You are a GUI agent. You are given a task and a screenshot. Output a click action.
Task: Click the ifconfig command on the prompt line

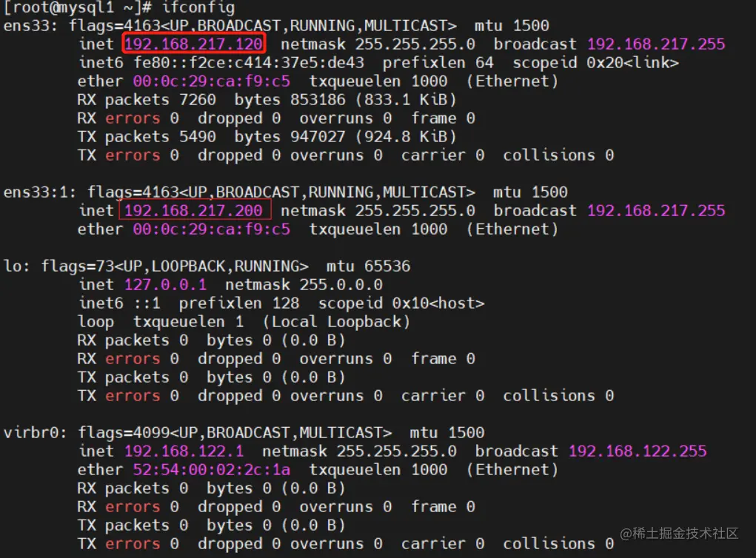198,7
